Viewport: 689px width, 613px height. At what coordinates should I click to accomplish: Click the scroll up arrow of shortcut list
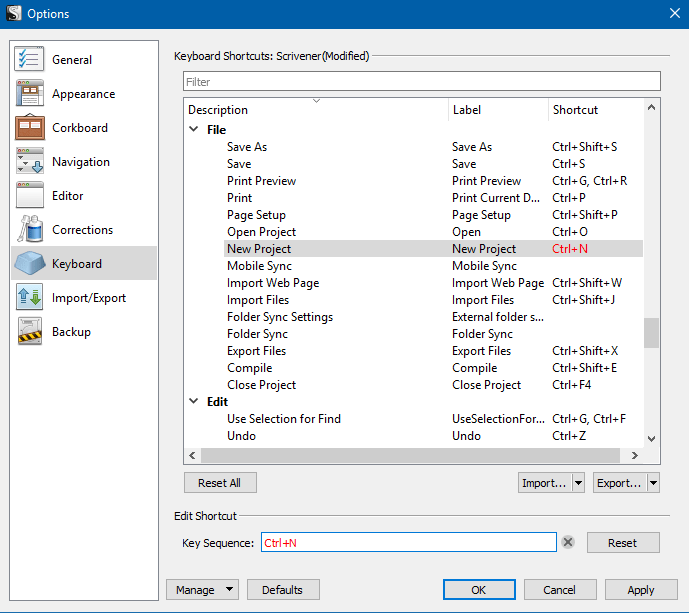(651, 107)
